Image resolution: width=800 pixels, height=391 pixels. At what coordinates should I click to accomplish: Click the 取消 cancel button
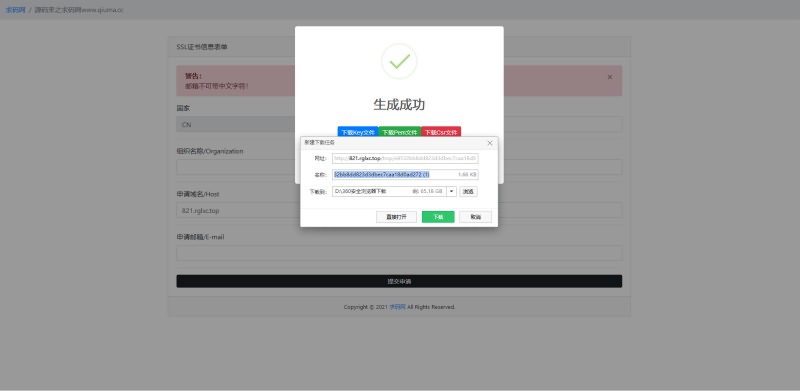(476, 217)
